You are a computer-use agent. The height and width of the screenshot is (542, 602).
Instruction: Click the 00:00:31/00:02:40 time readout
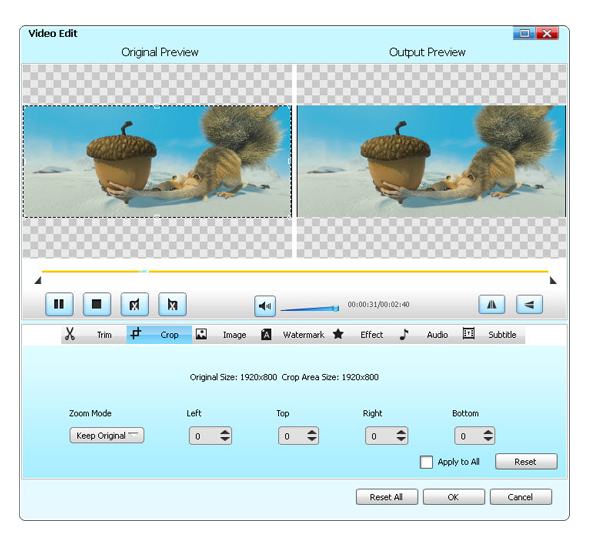coord(379,304)
